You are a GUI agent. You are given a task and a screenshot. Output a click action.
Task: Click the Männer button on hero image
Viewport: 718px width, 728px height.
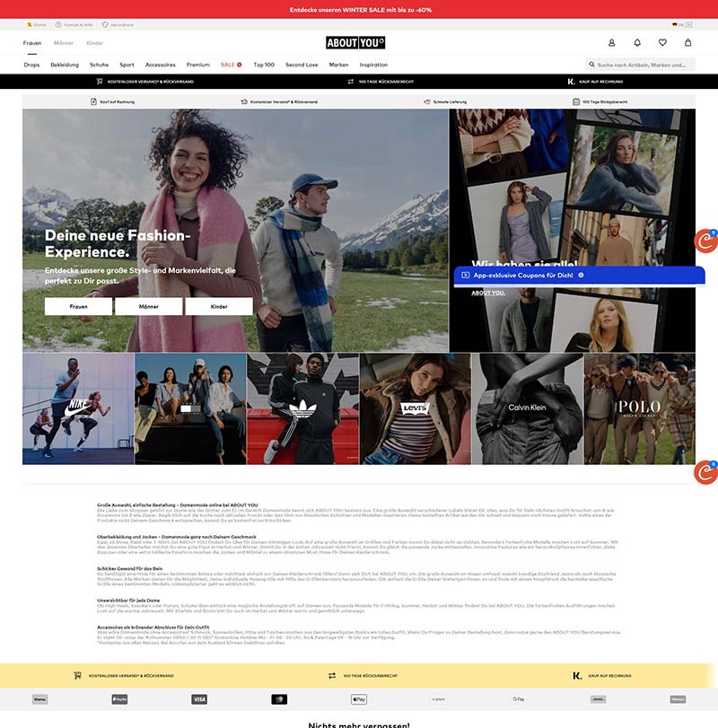click(x=148, y=306)
